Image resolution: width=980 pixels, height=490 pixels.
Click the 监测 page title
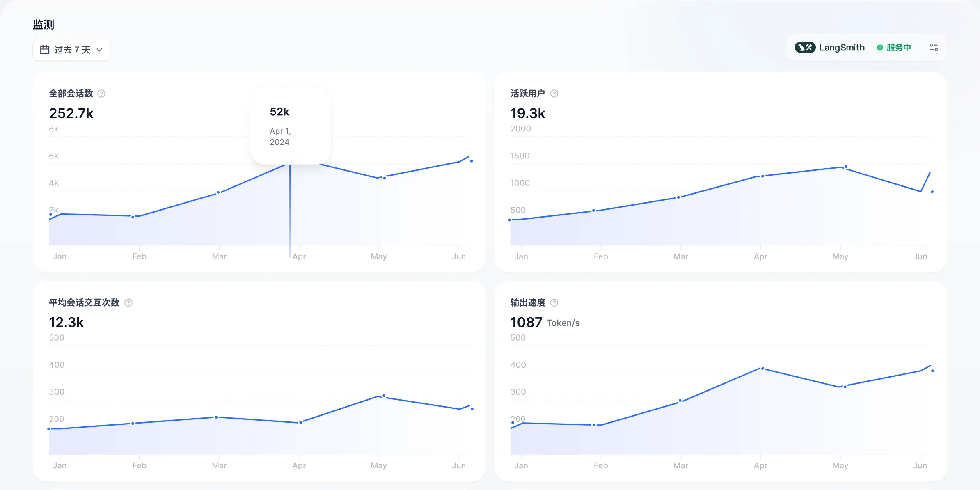pyautogui.click(x=44, y=25)
